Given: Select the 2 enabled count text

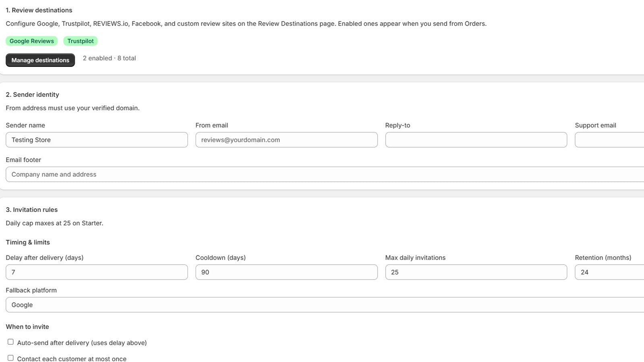Looking at the screenshot, I should (97, 58).
